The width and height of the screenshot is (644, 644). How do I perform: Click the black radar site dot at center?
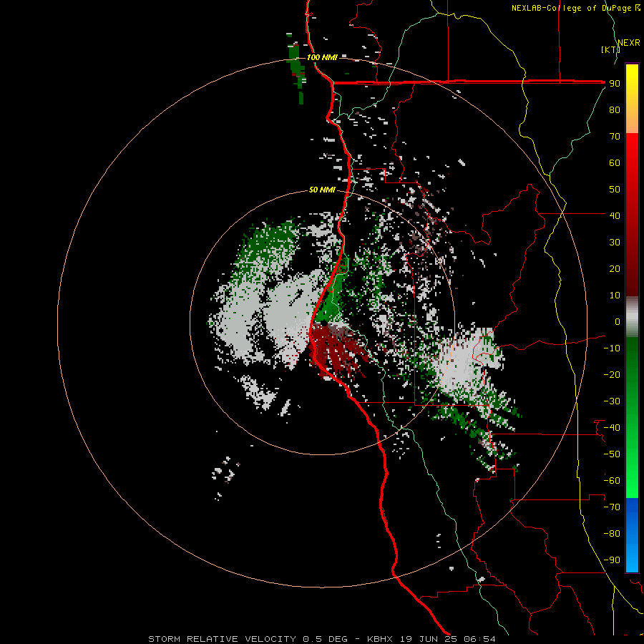point(323,323)
